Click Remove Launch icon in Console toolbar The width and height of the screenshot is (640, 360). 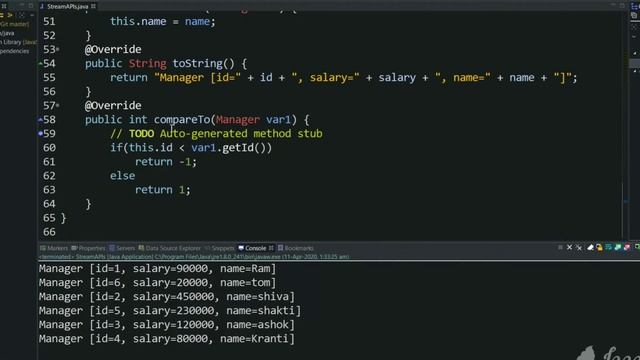click(569, 247)
